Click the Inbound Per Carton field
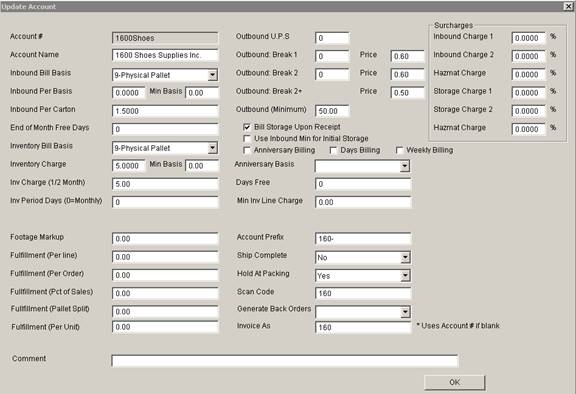Screen dimensions: 576x394 pyautogui.click(x=165, y=111)
